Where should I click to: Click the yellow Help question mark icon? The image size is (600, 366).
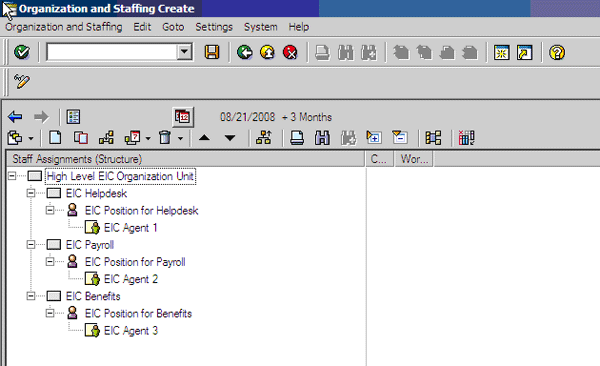(x=557, y=52)
